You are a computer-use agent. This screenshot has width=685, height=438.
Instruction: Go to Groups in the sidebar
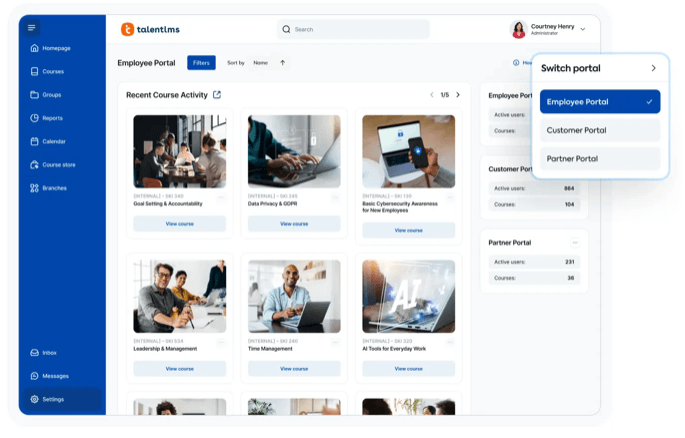click(51, 94)
